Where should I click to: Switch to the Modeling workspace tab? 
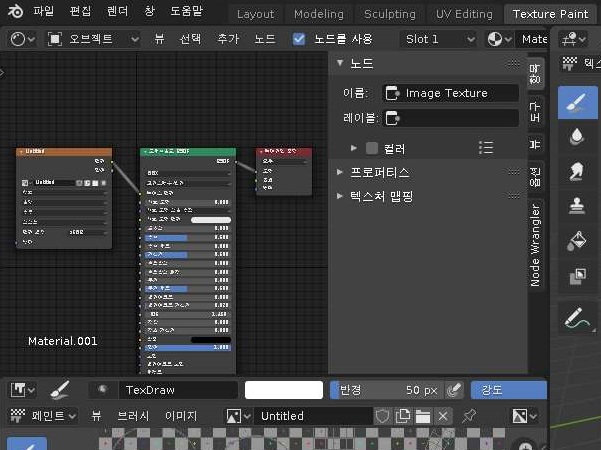319,14
